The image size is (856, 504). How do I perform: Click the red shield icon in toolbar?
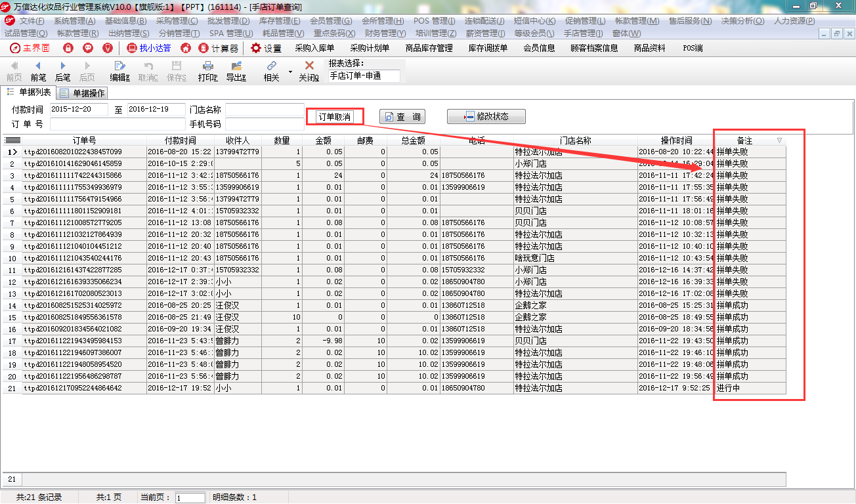coord(108,48)
